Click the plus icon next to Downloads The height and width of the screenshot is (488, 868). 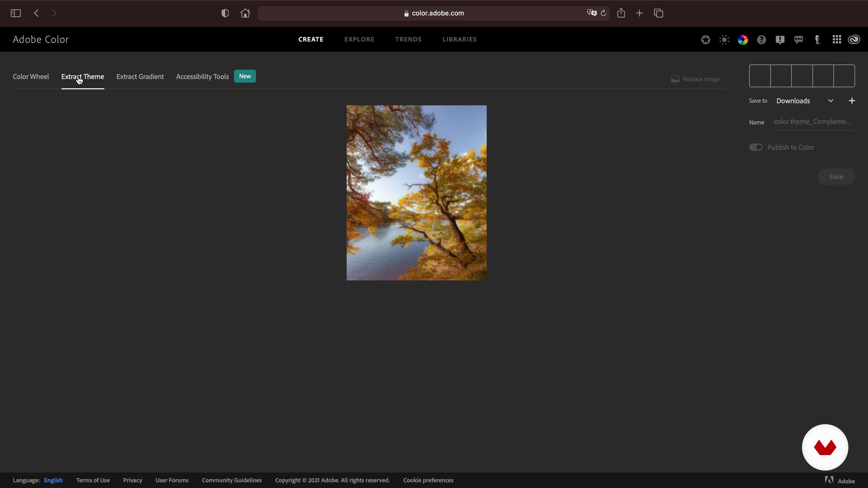click(851, 101)
